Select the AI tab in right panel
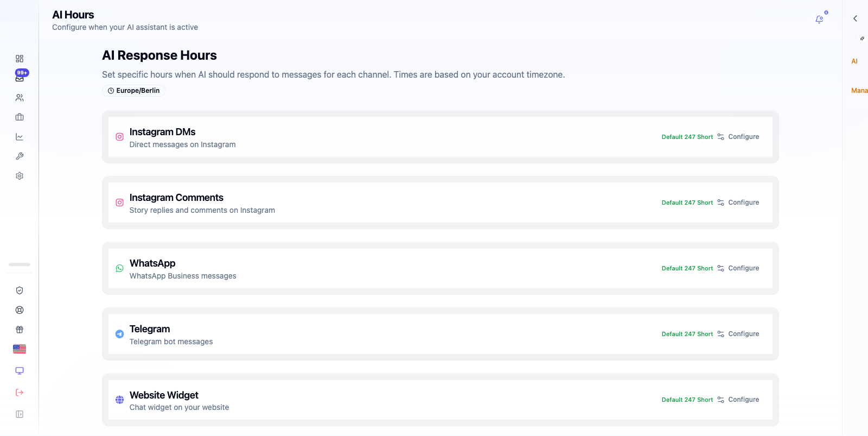The image size is (868, 436). [x=854, y=61]
